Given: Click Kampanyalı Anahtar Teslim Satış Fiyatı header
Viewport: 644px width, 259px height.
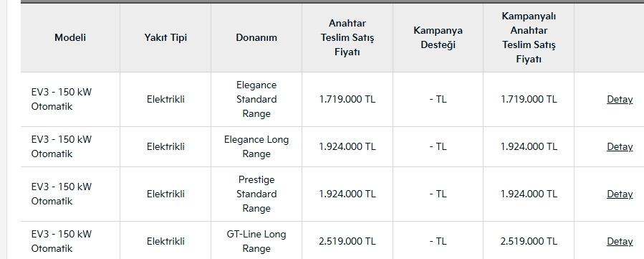Looking at the screenshot, I should pyautogui.click(x=529, y=38).
